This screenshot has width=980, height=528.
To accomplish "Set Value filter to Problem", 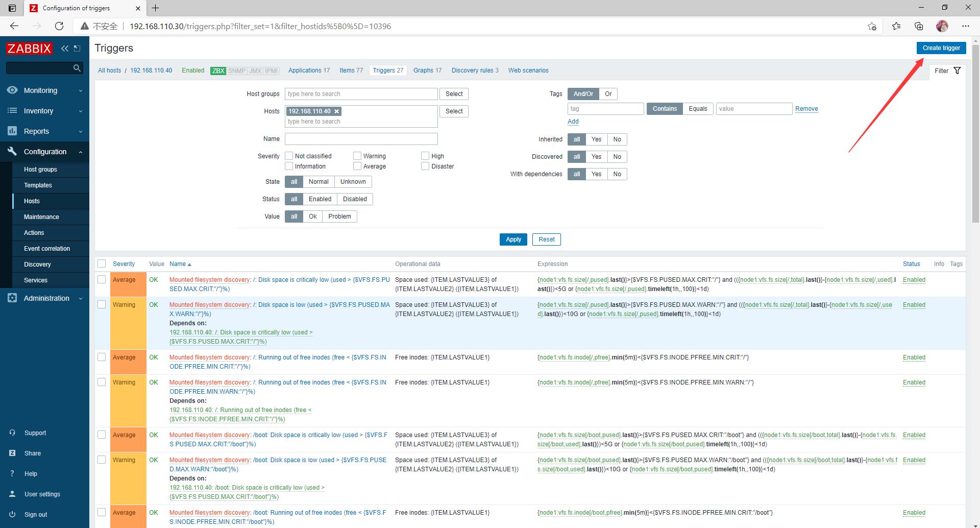I will (x=339, y=217).
